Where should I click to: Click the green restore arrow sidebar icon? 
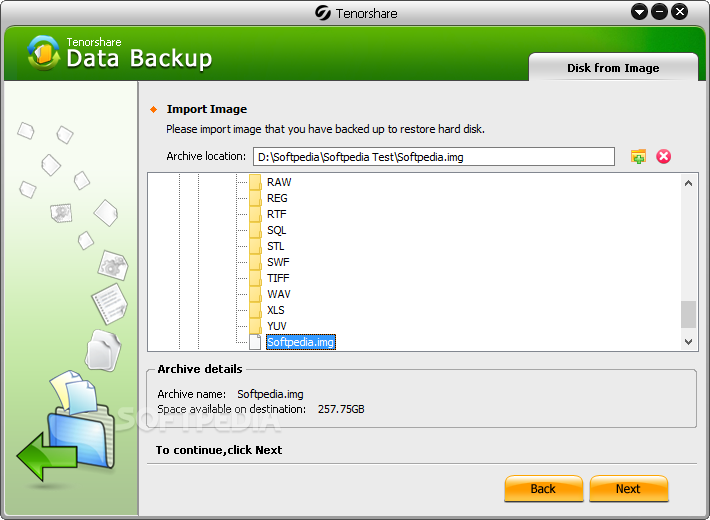[46, 457]
